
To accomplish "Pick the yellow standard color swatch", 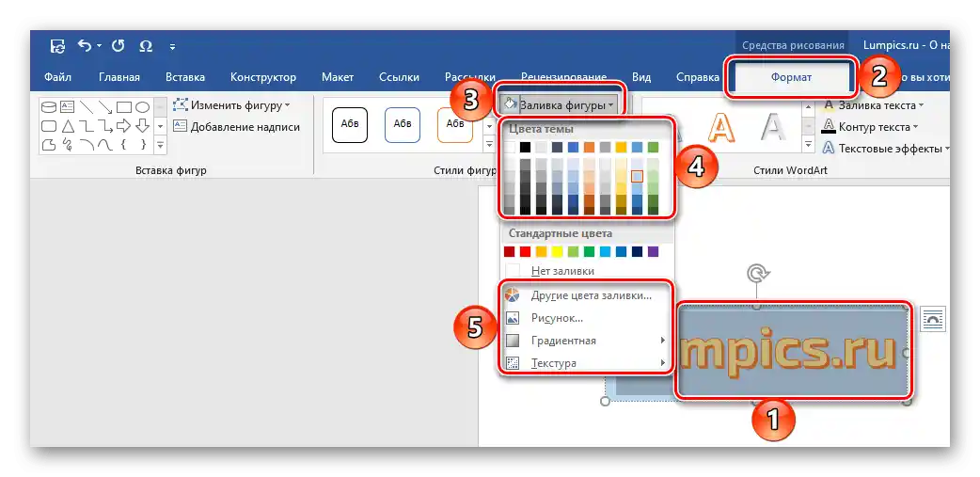I will (558, 251).
